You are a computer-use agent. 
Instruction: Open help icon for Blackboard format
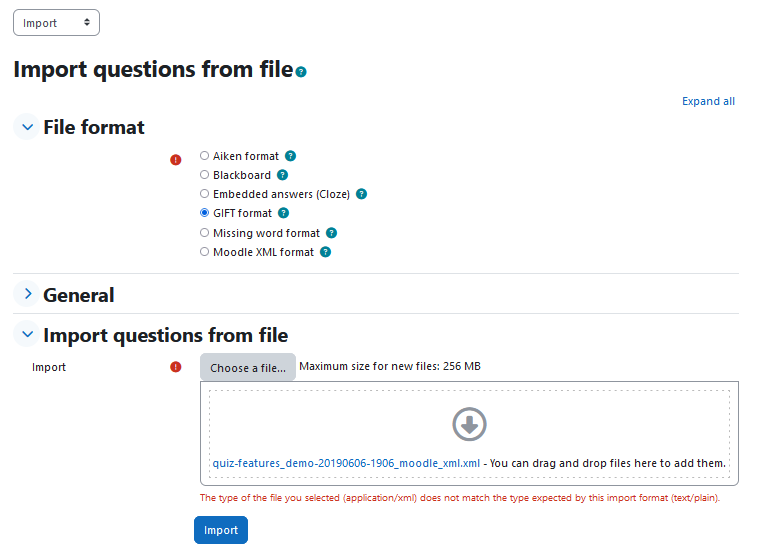point(282,175)
